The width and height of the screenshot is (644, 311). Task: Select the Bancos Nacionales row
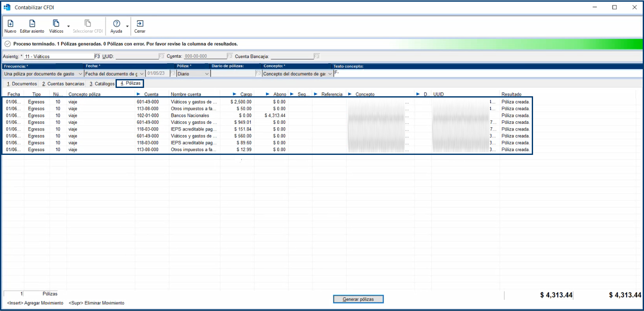[190, 116]
